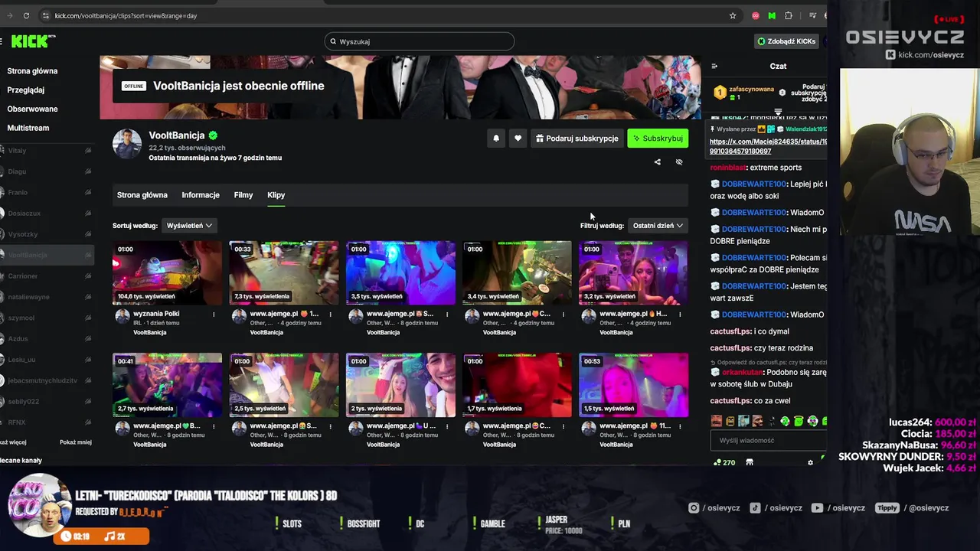
Task: Open three-dot menu of 3,5 tys. clip
Action: point(446,315)
